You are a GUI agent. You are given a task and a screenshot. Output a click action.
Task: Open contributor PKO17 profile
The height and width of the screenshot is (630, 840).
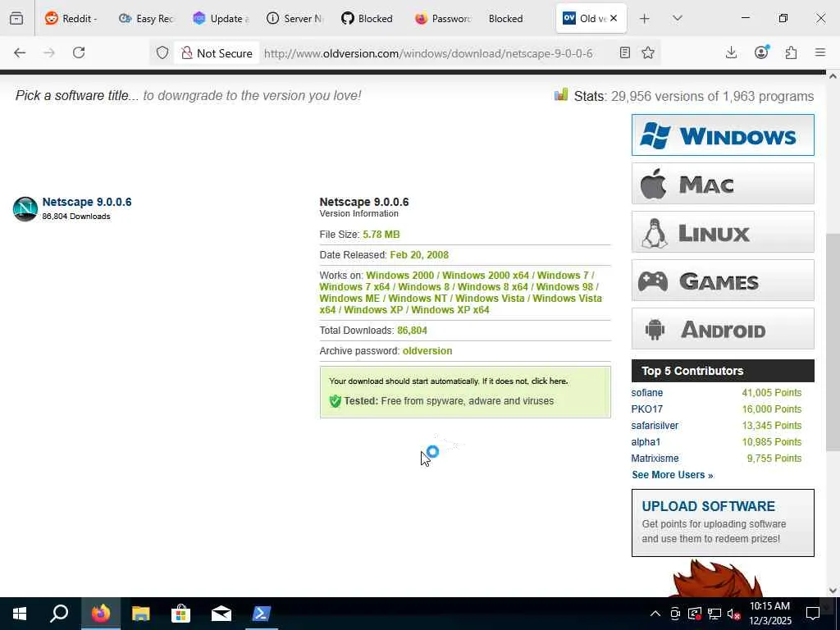coord(646,409)
